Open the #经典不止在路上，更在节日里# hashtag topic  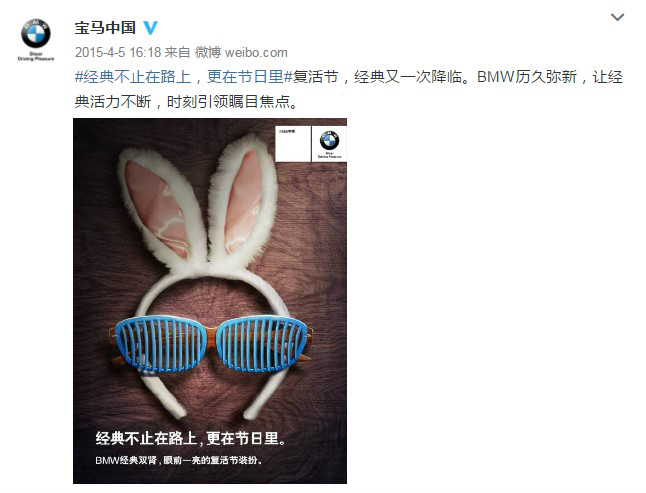pyautogui.click(x=184, y=77)
